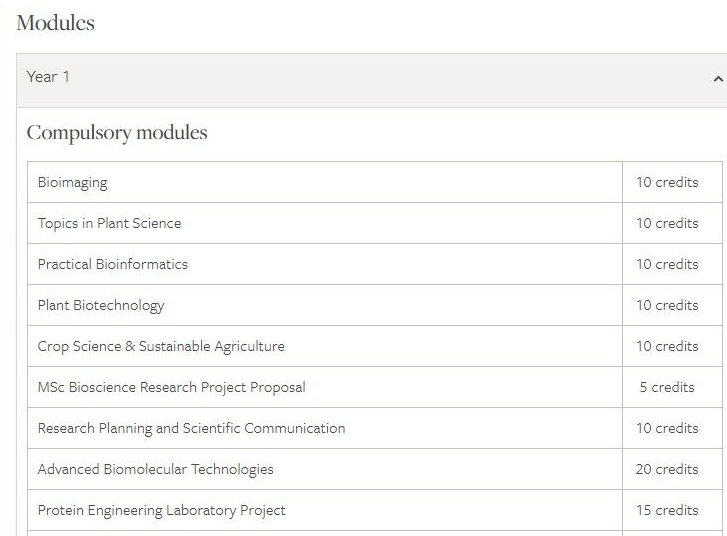Screen dimensions: 727x536
Task: Click Topics in Plant Science's credits cell
Action: 667,224
